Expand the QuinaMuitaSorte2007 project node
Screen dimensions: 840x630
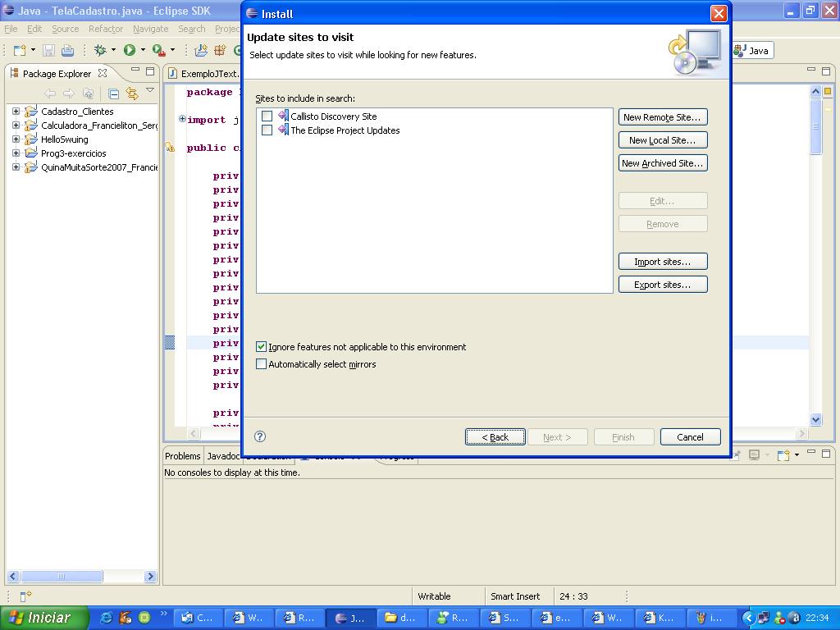pos(16,167)
